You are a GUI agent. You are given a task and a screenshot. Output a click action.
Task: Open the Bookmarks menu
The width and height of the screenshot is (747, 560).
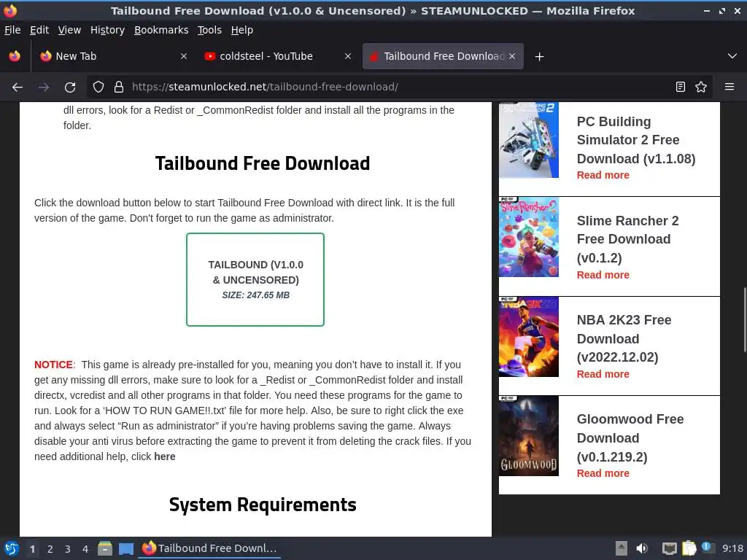[161, 30]
